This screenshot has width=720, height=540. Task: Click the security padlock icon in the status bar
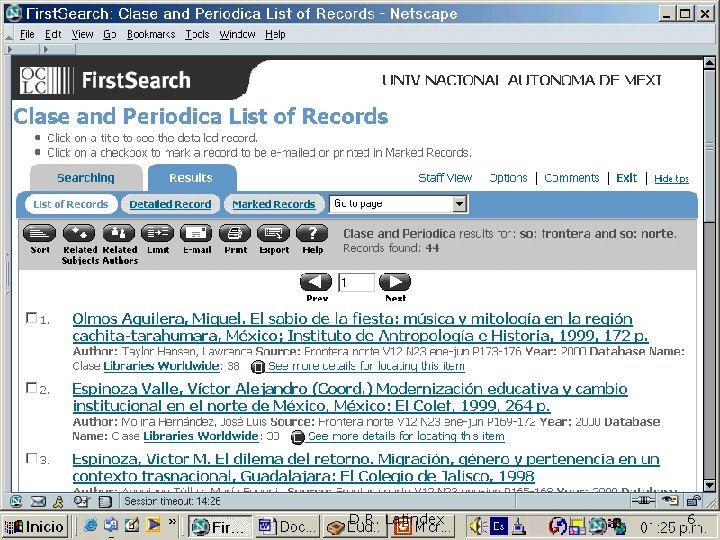pyautogui.click(x=694, y=501)
